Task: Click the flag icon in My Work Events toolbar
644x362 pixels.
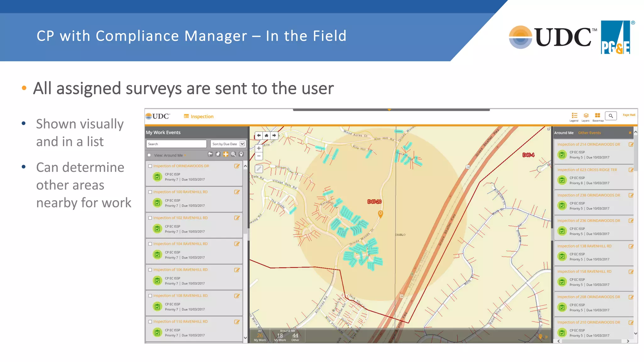Action: [x=210, y=154]
